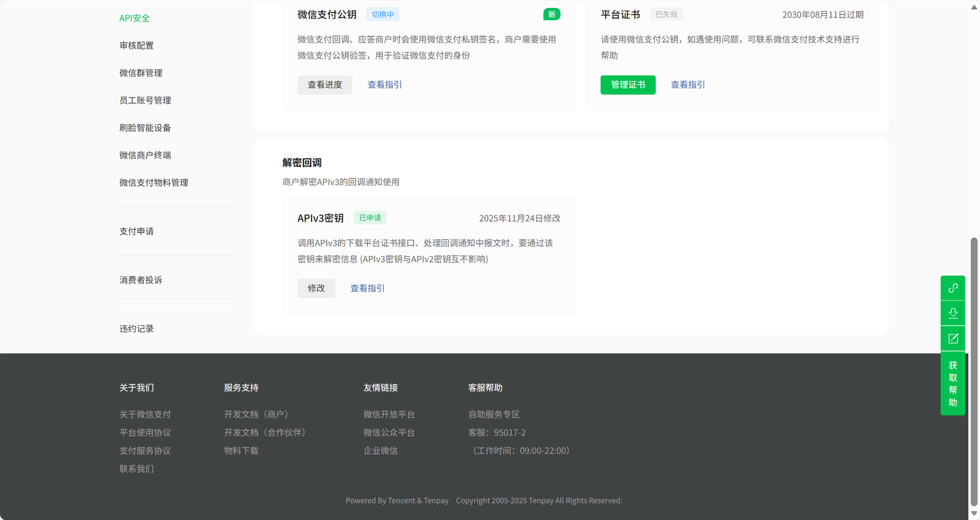This screenshot has height=520, width=980.
Task: Open the 获取帮助 floating help button
Action: tap(953, 383)
